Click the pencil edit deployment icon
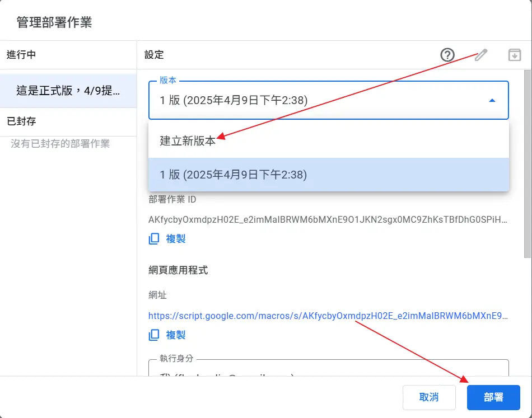This screenshot has height=418, width=532. pos(481,55)
